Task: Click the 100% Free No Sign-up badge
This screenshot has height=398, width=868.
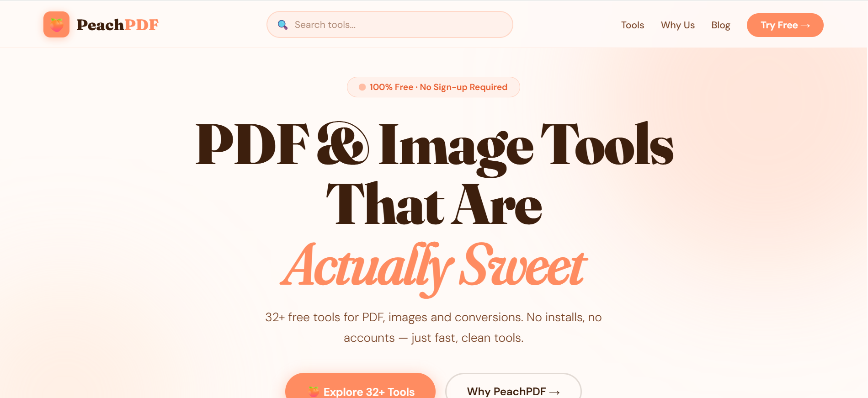Action: 433,87
